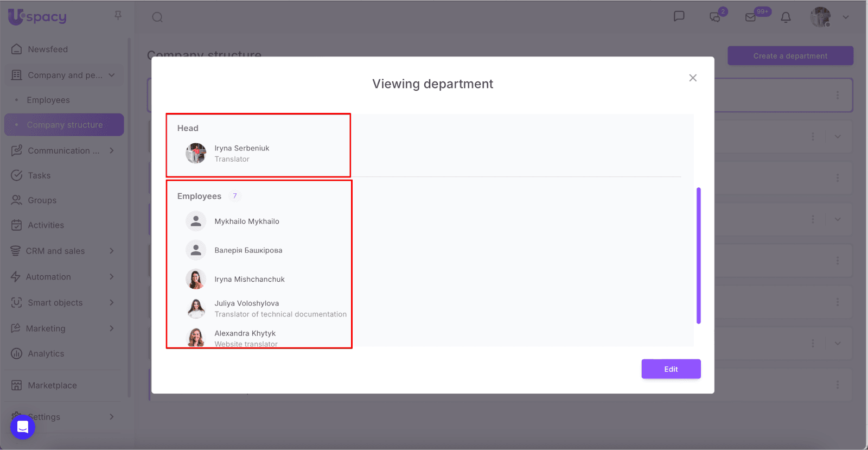Expand the user profile dropdown arrow
The width and height of the screenshot is (868, 450).
(x=845, y=17)
